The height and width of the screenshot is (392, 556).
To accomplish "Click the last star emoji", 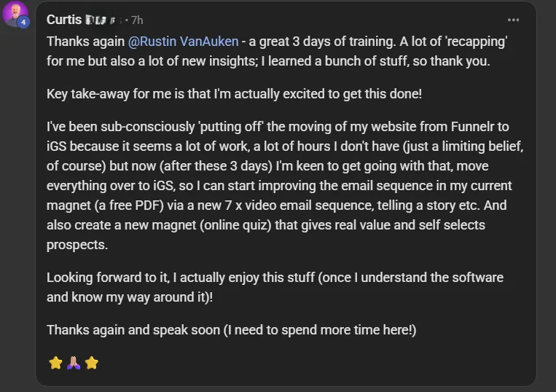I will pyautogui.click(x=91, y=362).
